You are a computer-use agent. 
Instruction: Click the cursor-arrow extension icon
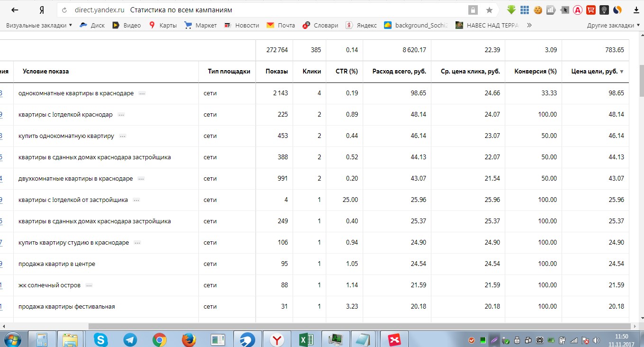pyautogui.click(x=564, y=9)
